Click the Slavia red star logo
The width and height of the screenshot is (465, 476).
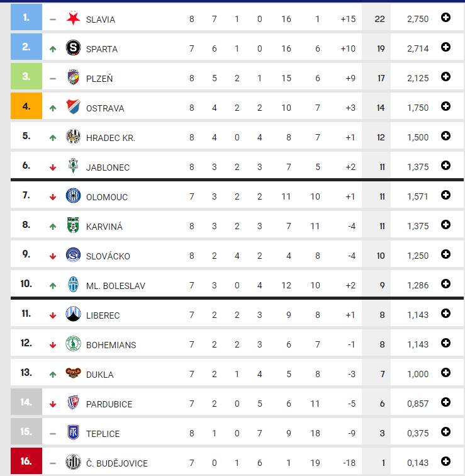click(x=73, y=18)
